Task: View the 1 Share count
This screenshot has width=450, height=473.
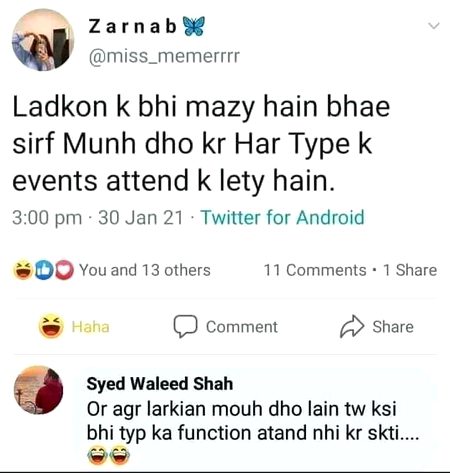Action: (410, 270)
